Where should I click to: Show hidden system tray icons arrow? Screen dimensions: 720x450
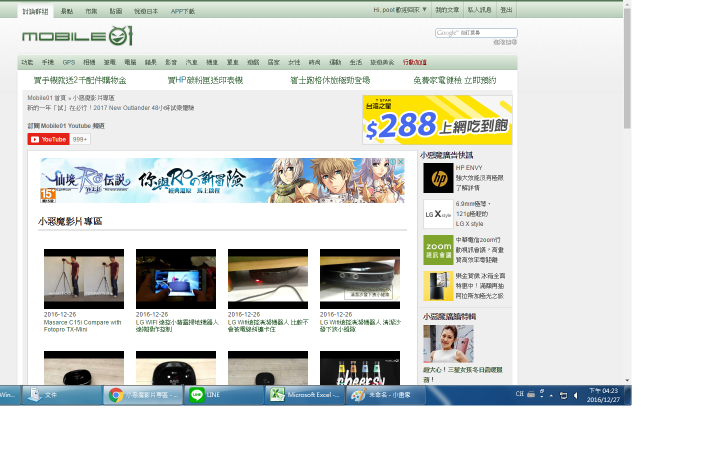click(551, 395)
